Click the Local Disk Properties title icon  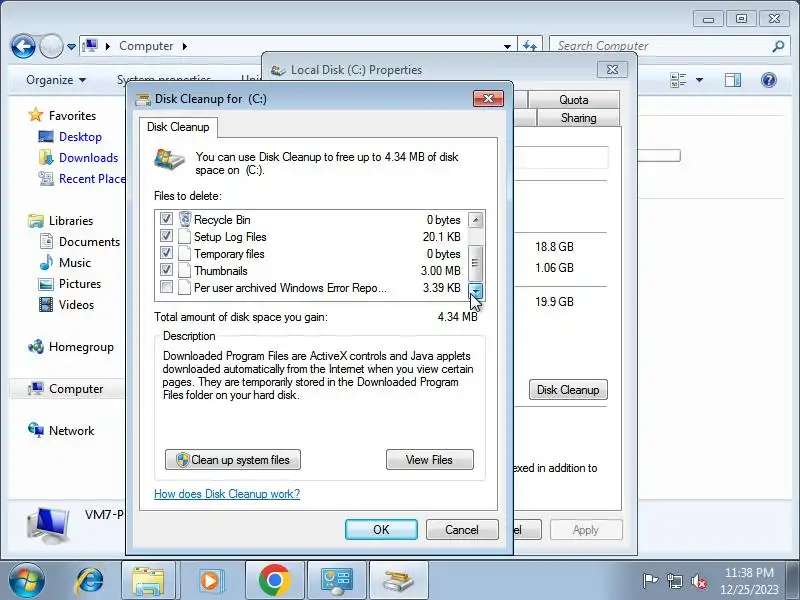point(278,70)
